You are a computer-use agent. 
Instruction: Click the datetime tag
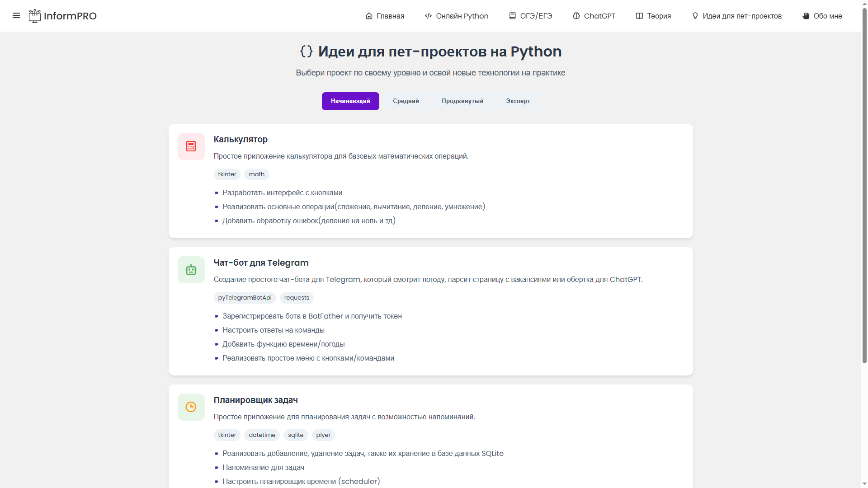[262, 435]
